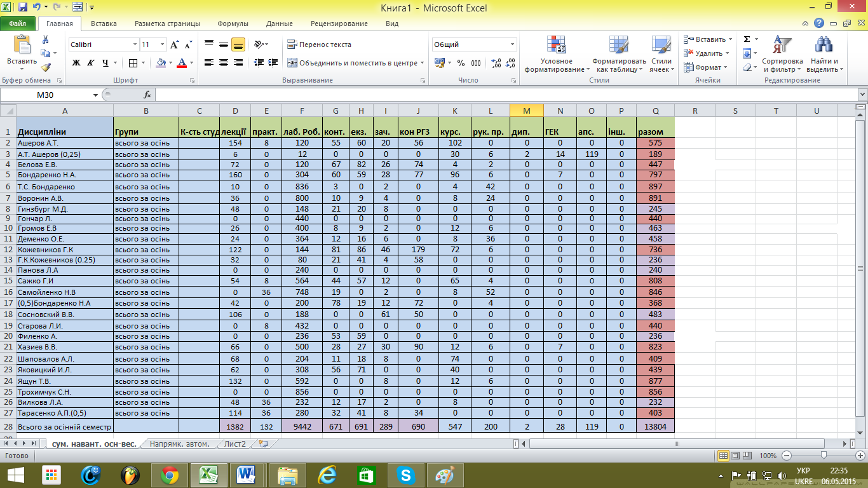
Task: Open the Формулы ribbon tab
Action: pyautogui.click(x=233, y=24)
